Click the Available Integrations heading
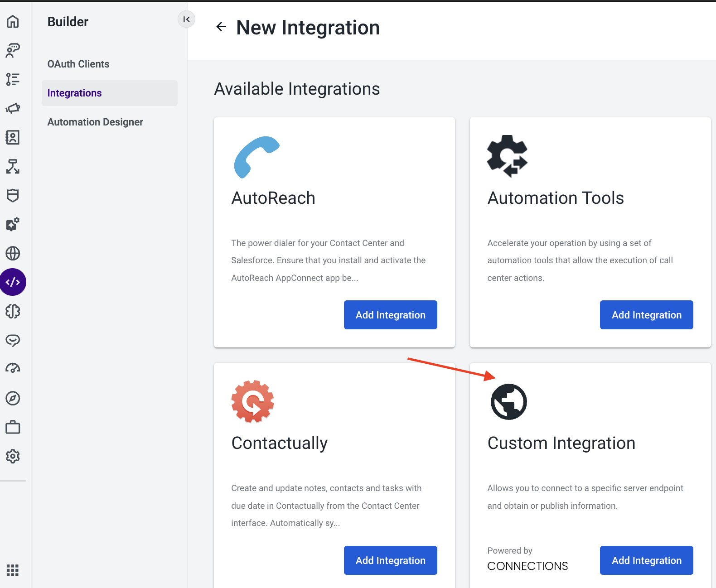The height and width of the screenshot is (588, 716). coord(297,89)
